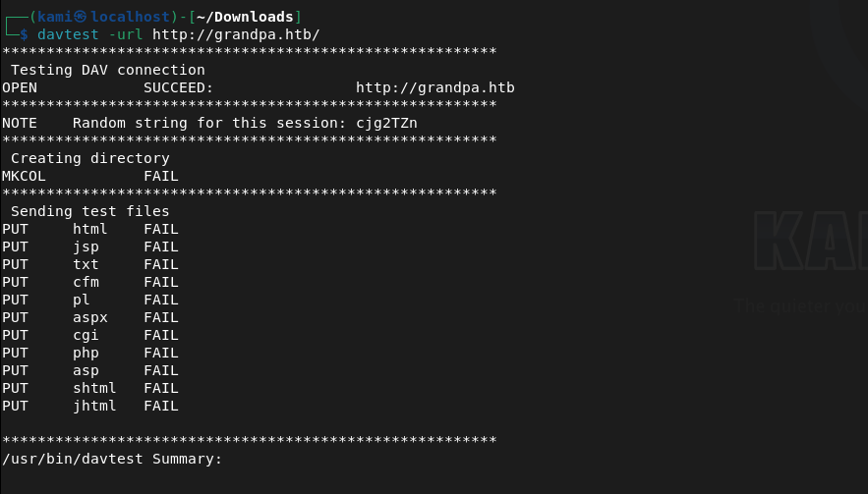
Task: Click the 'Creating directory' heading
Action: [89, 158]
